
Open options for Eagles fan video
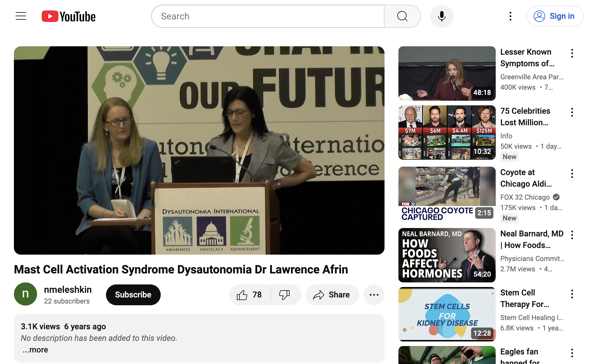[572, 353]
